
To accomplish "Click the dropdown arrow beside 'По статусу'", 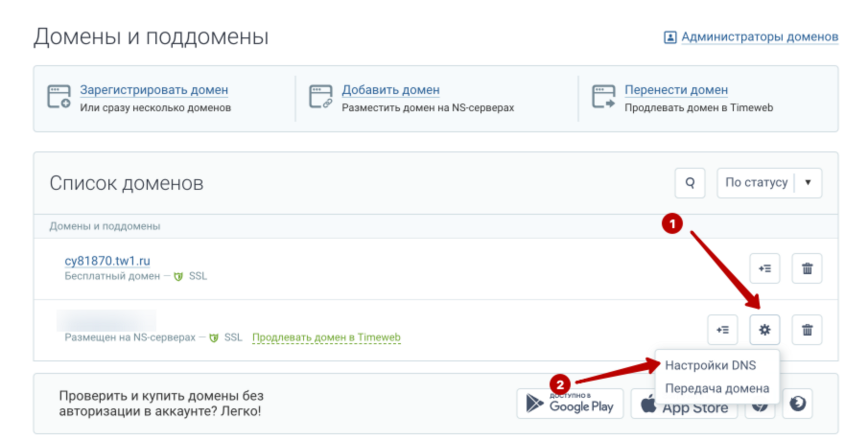I will (808, 183).
